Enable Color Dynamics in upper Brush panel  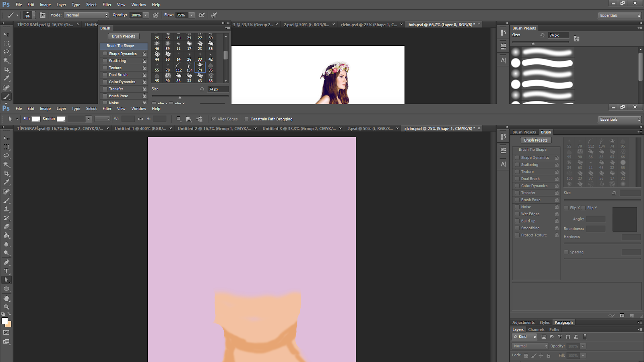(105, 82)
